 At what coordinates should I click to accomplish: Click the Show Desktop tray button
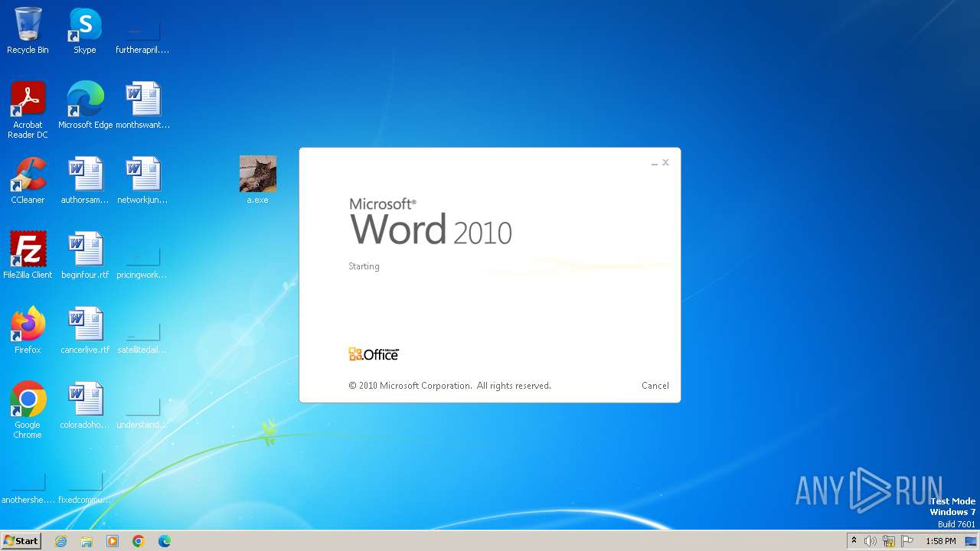tap(972, 541)
